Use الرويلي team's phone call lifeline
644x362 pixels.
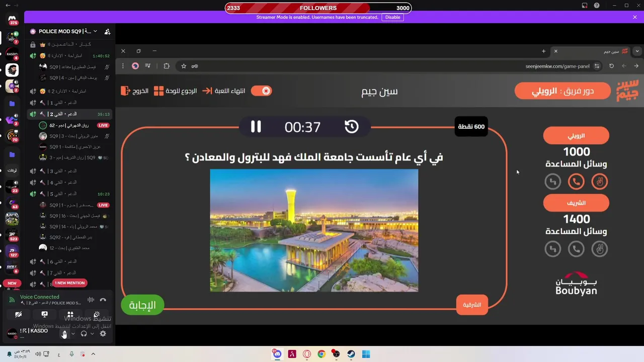[x=576, y=182]
